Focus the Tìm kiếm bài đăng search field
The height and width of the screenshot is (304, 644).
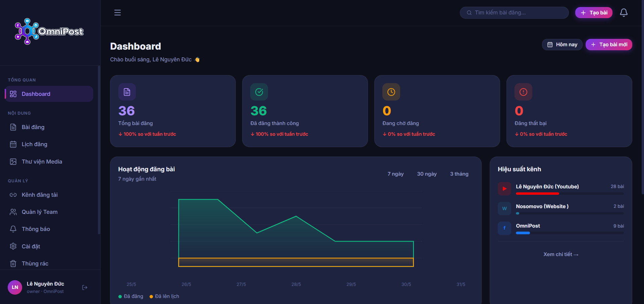coord(514,13)
